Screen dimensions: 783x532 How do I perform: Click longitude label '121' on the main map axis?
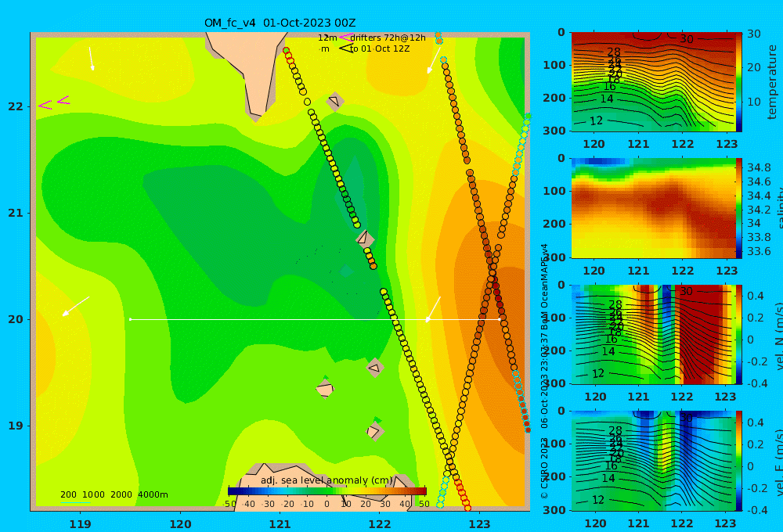(x=280, y=524)
